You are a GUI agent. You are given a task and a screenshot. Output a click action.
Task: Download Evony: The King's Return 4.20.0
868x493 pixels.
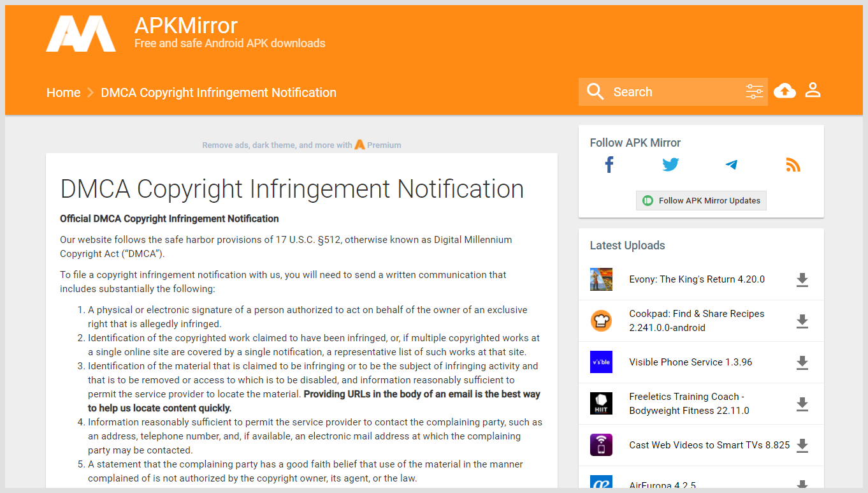tap(802, 279)
